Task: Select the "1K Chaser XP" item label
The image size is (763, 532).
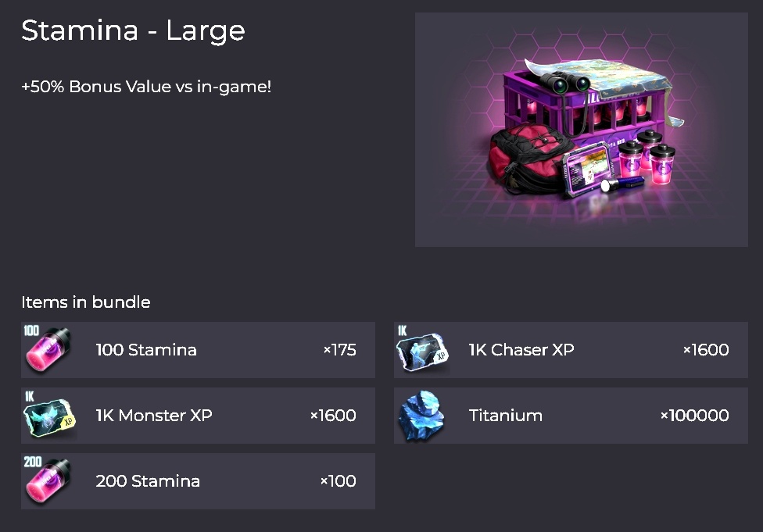Action: [521, 350]
